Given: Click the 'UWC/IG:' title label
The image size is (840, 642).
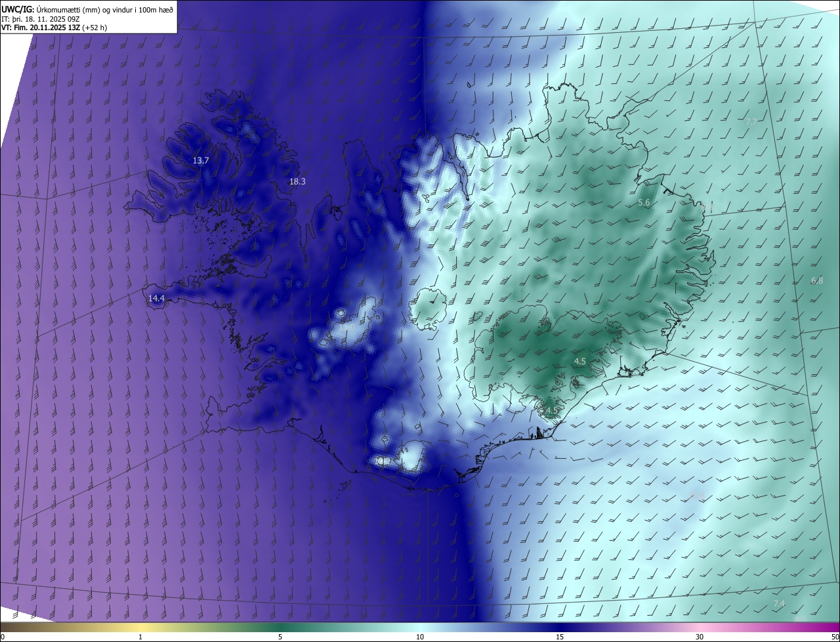Looking at the screenshot, I should tap(18, 9).
